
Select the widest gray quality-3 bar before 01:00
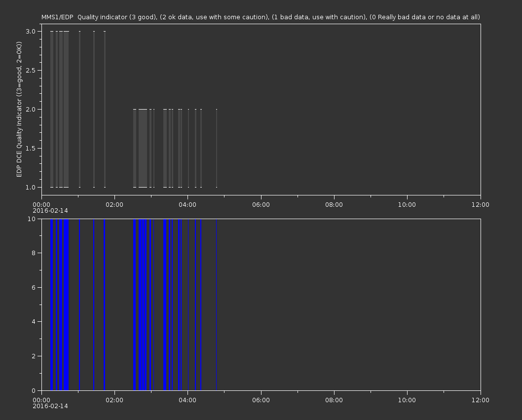pos(66,109)
